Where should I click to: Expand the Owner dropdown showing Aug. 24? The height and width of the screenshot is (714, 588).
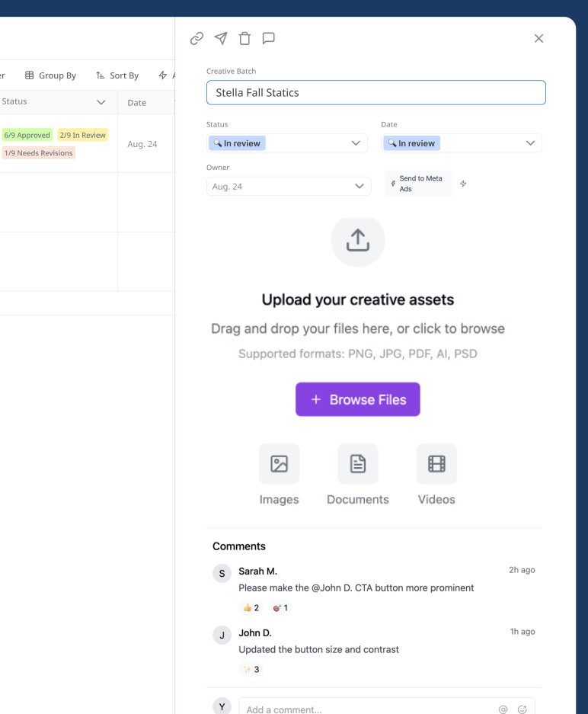tap(288, 187)
